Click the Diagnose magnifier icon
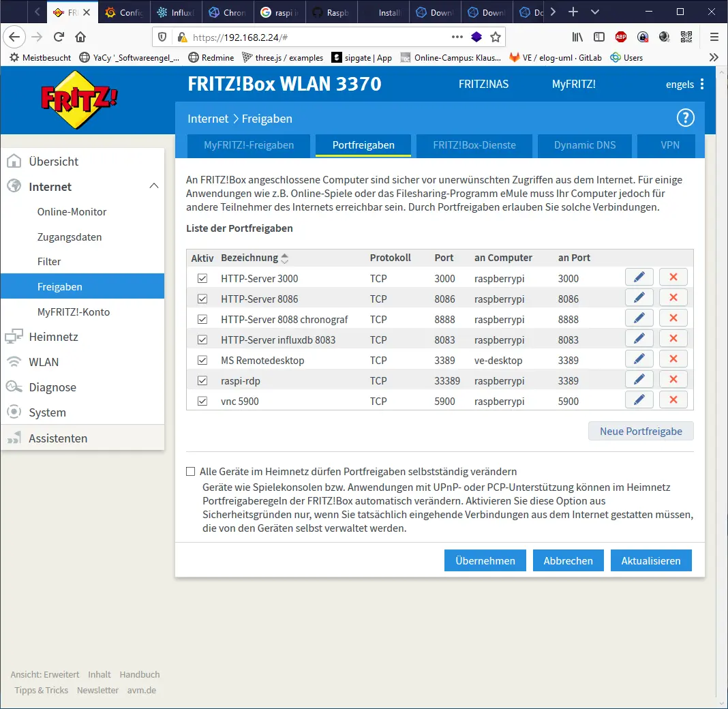Image resolution: width=728 pixels, height=709 pixels. pyautogui.click(x=15, y=387)
